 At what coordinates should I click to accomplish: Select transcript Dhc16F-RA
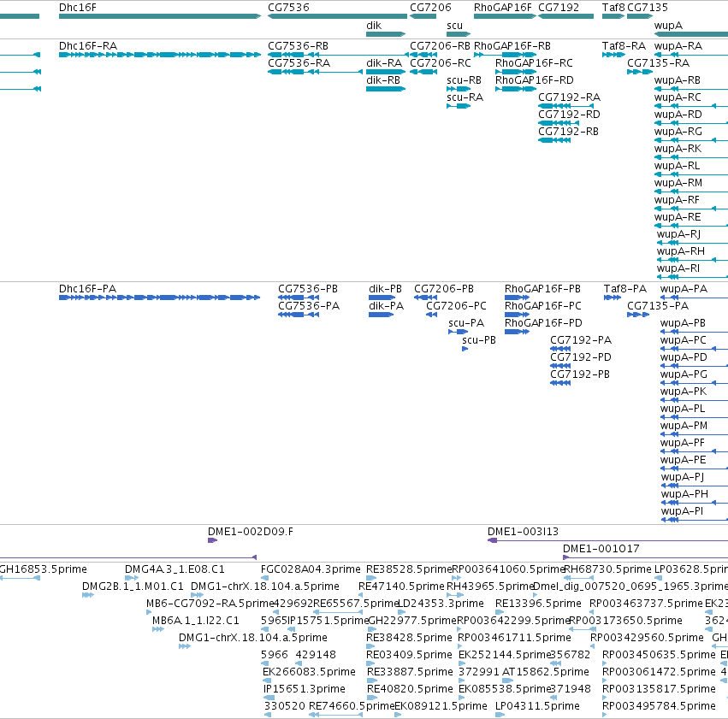coord(88,46)
